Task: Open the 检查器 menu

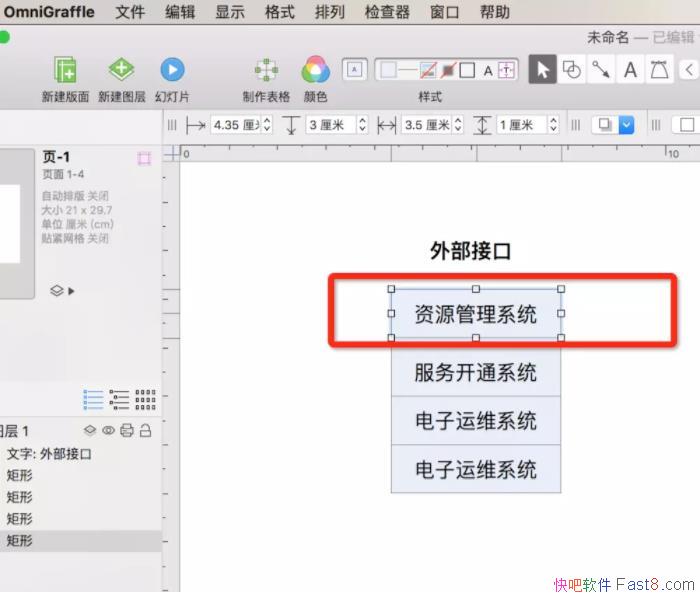Action: [x=387, y=12]
